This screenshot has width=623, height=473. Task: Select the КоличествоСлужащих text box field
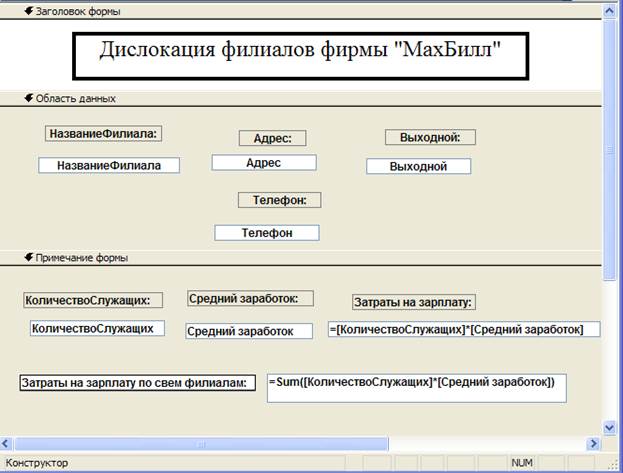click(x=97, y=328)
